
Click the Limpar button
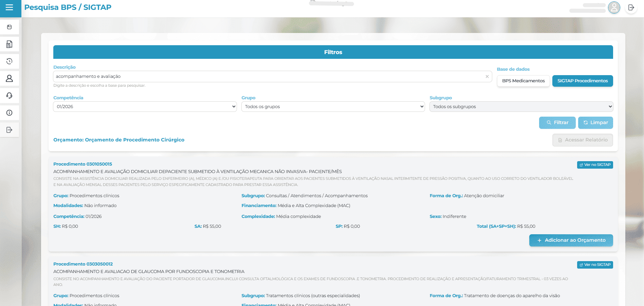click(x=595, y=123)
